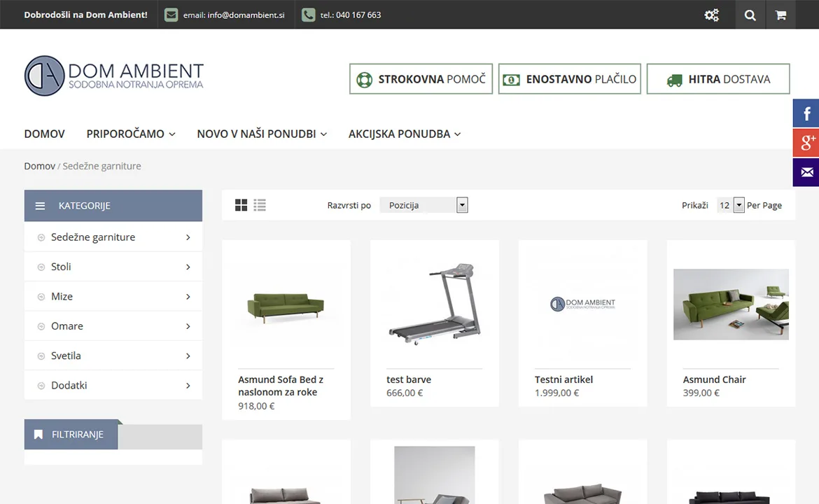
Task: Open the Novo v naši ponudbi menu
Action: [262, 134]
